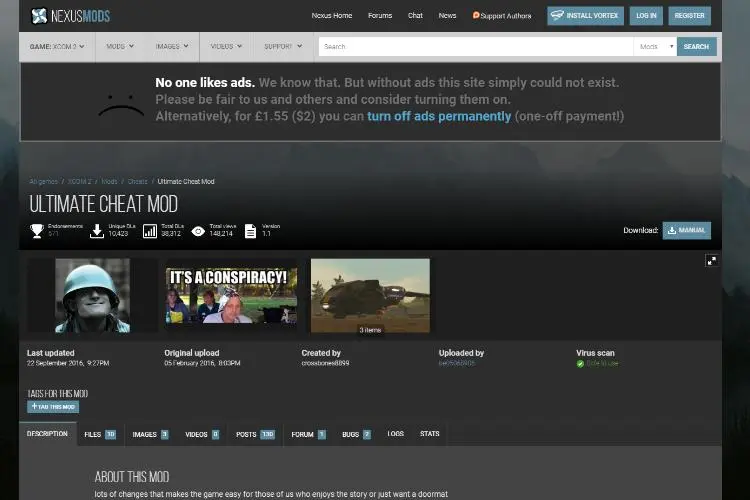Click the MANUAL download button
Viewport: 750px width, 500px height.
[x=686, y=230]
